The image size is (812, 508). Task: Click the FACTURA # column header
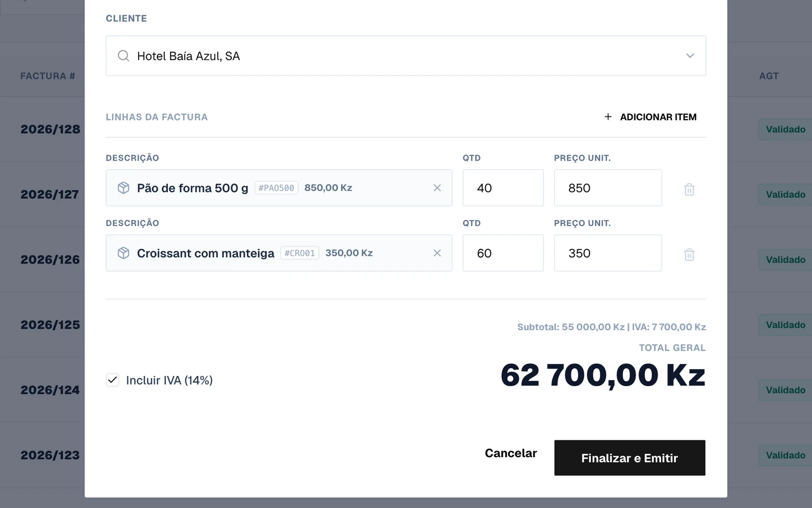pos(48,76)
